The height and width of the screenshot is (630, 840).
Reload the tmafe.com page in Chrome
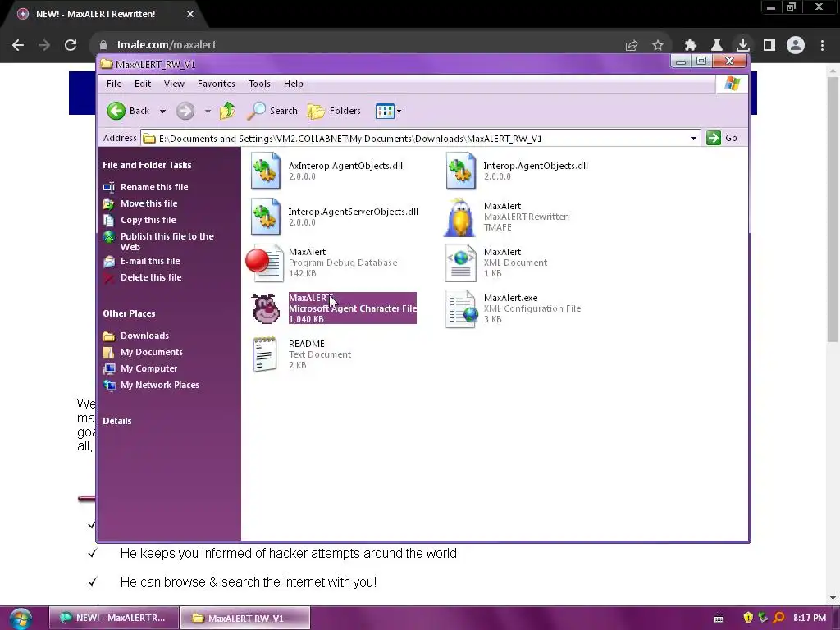pos(71,45)
